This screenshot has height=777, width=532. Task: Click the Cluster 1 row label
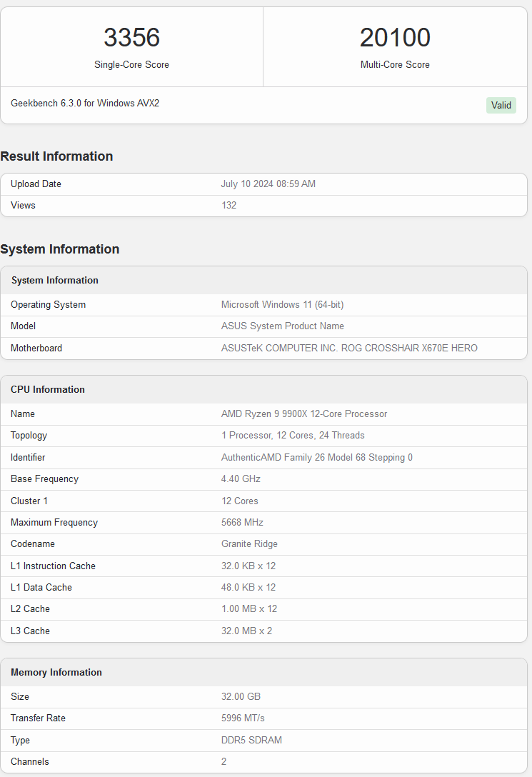(29, 501)
